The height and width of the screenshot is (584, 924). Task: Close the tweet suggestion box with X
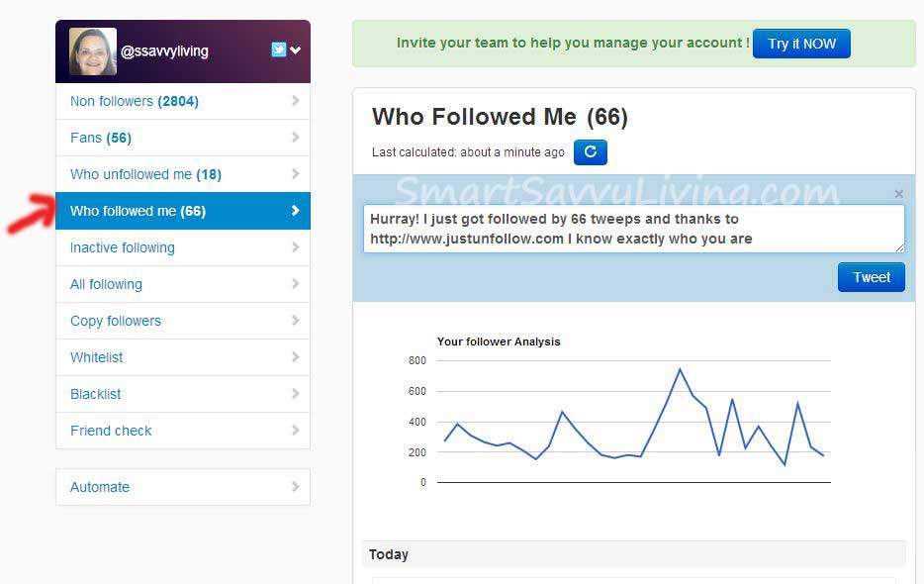[898, 193]
